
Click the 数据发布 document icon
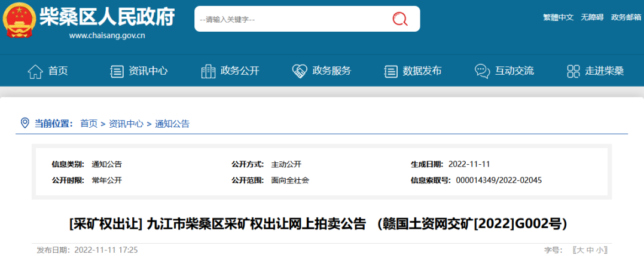pos(390,71)
